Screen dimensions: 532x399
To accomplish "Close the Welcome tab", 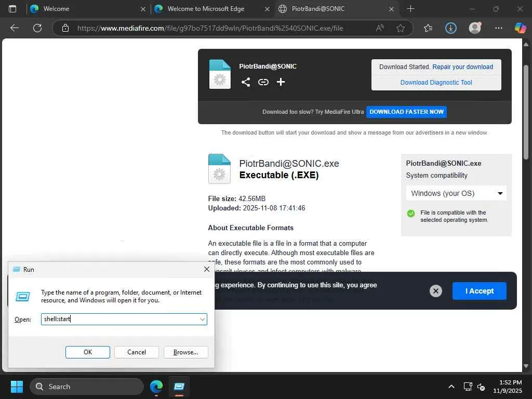I will 143,9.
